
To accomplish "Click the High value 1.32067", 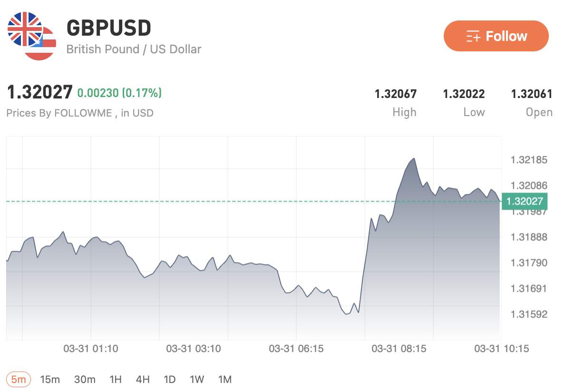I will [x=396, y=94].
